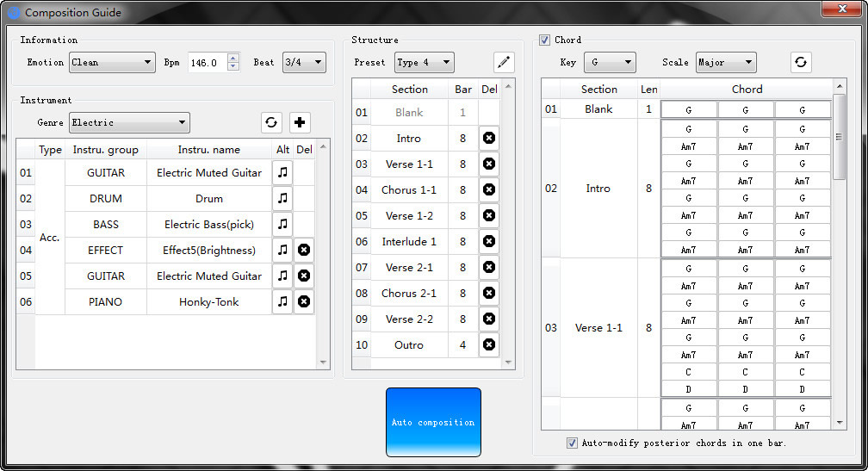Delete the Interlude 1 section
The height and width of the screenshot is (471, 868).
coord(489,242)
